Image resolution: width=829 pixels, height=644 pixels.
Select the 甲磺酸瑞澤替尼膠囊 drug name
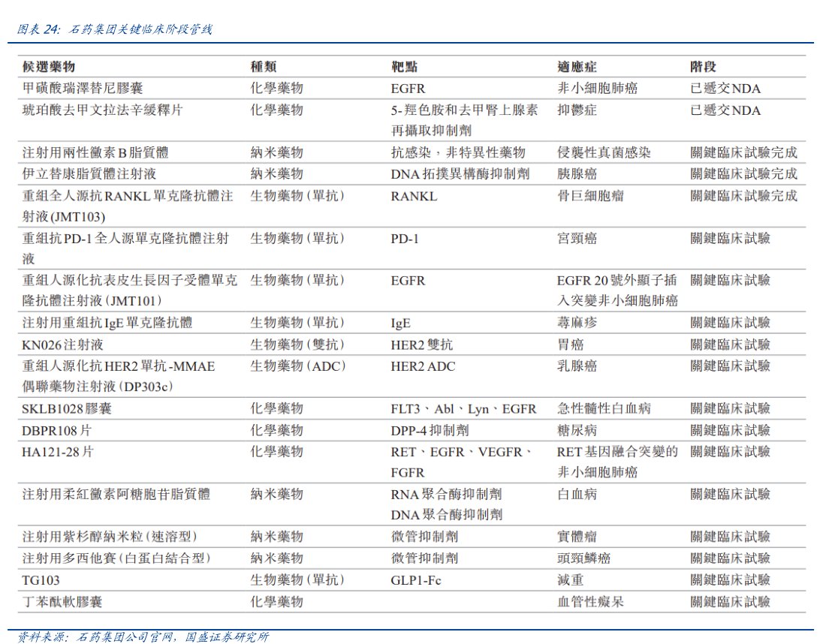[83, 89]
